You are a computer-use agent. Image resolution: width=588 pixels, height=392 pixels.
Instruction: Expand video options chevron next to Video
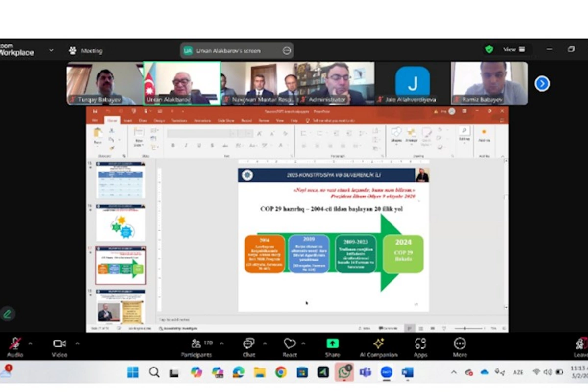77,343
